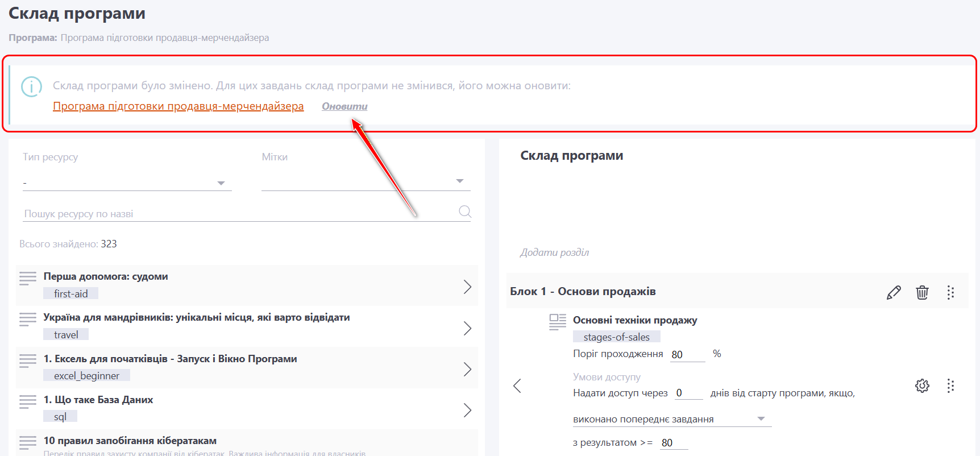Open the виконано попереднє завдання dropdown
980x456 pixels.
(761, 419)
